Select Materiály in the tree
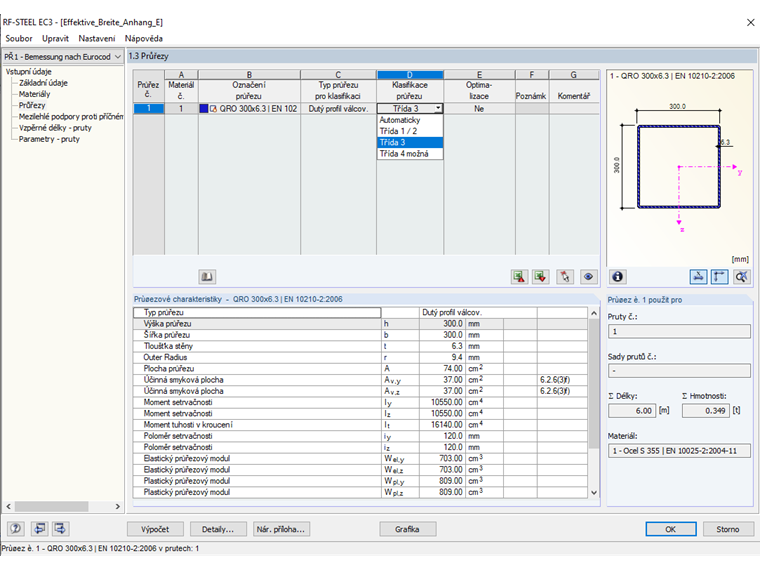The width and height of the screenshot is (760, 570). (34, 94)
